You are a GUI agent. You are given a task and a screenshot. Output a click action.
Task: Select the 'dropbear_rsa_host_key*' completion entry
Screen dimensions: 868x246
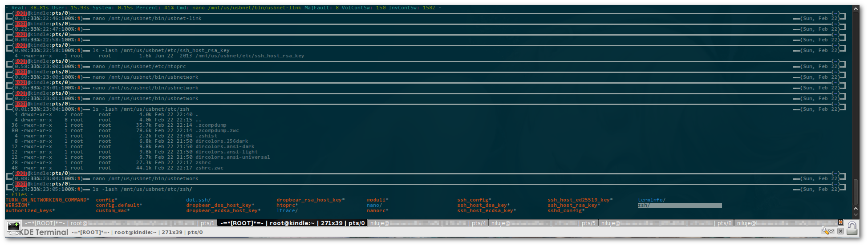pyautogui.click(x=311, y=200)
